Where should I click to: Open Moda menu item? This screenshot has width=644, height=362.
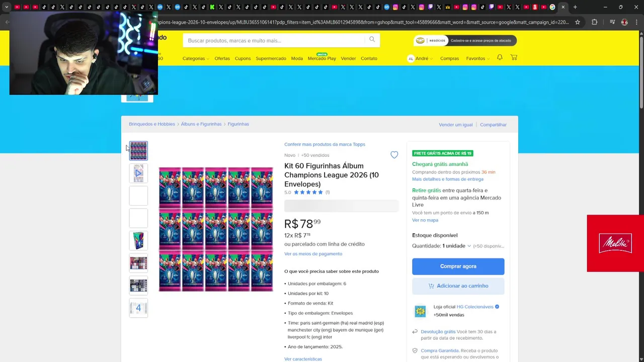click(297, 58)
